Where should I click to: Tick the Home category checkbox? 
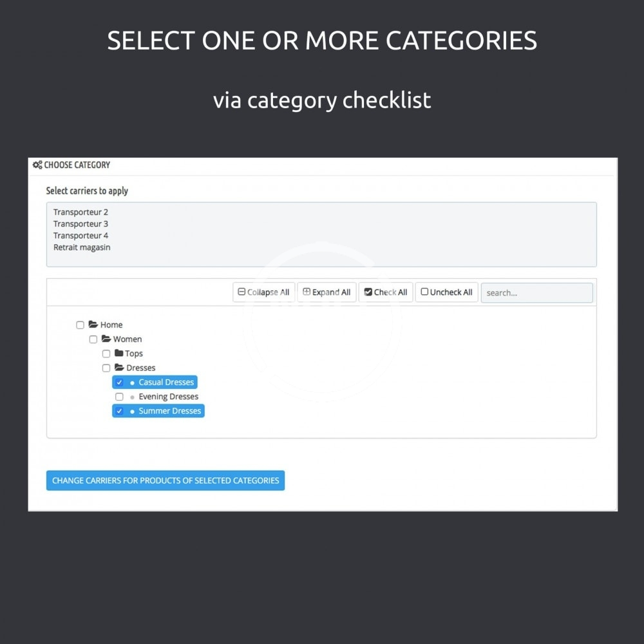click(80, 325)
